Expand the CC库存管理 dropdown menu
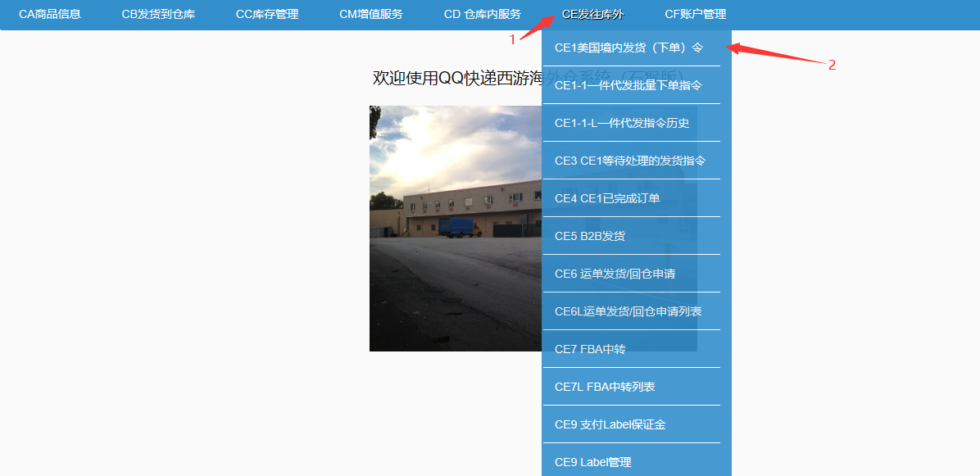The width and height of the screenshot is (980, 476). pos(267,15)
